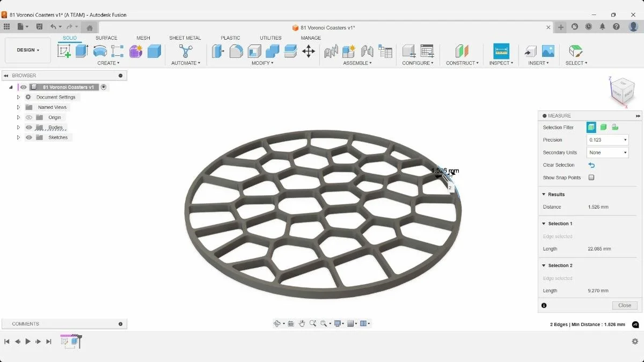Click the Automate tool icon
Screen dimensions: 644x362
pos(186,51)
